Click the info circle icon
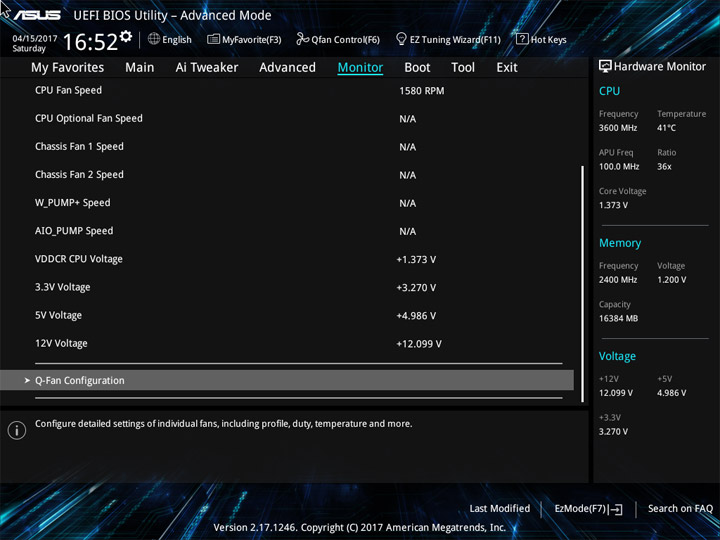Screen dimensions: 720x540 click(x=17, y=430)
